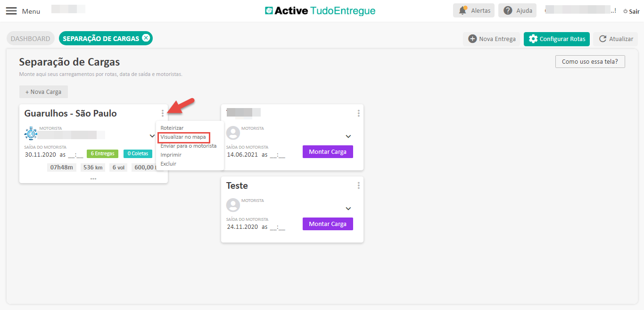The image size is (644, 310).
Task: Click the Configurar Rotas gear button
Action: 556,39
